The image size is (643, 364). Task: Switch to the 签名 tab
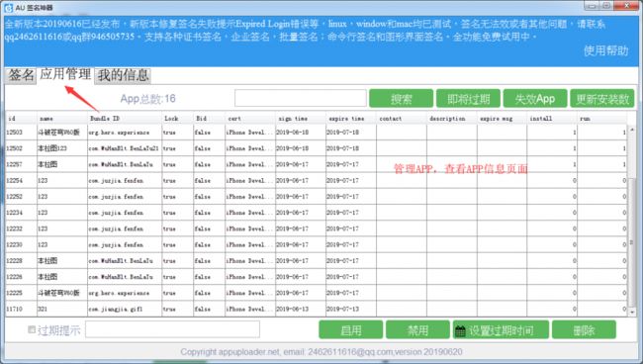(21, 75)
